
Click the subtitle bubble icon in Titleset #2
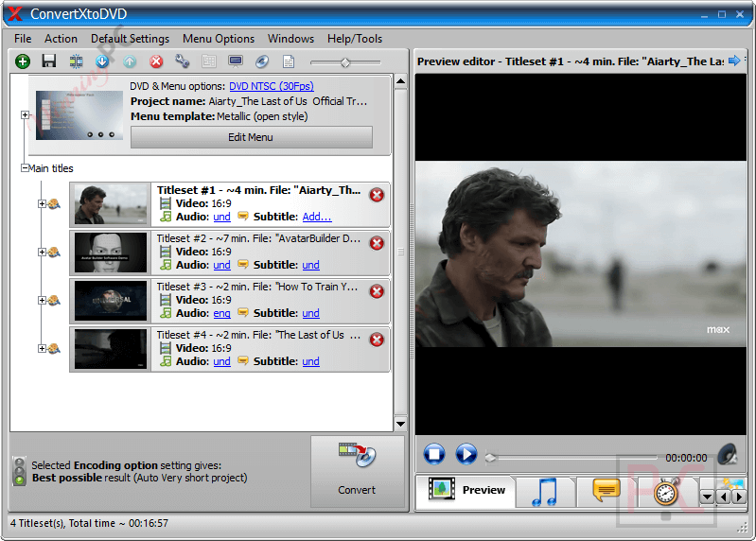point(243,265)
